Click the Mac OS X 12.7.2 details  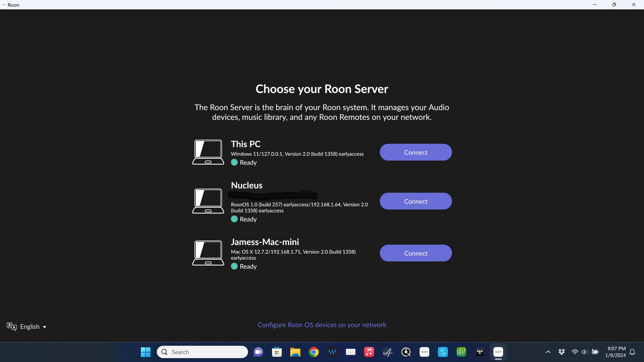(293, 255)
